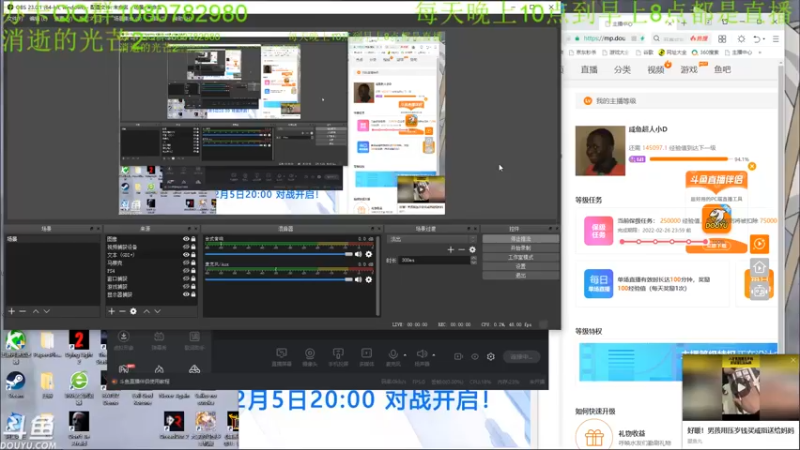This screenshot has height=450, width=800.
Task: Toggle visibility eye for 视频捕获设备 source
Action: pos(186,247)
